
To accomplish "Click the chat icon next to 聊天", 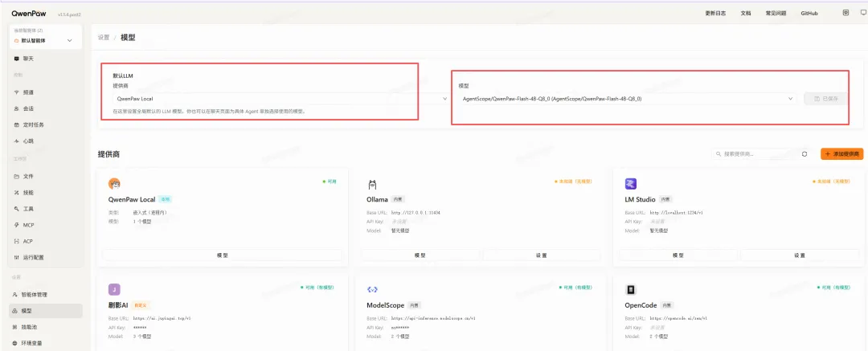I will (x=17, y=58).
